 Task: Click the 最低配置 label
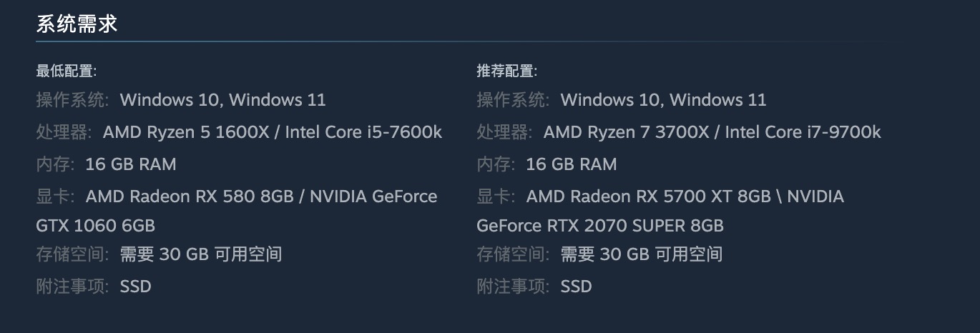pyautogui.click(x=66, y=71)
